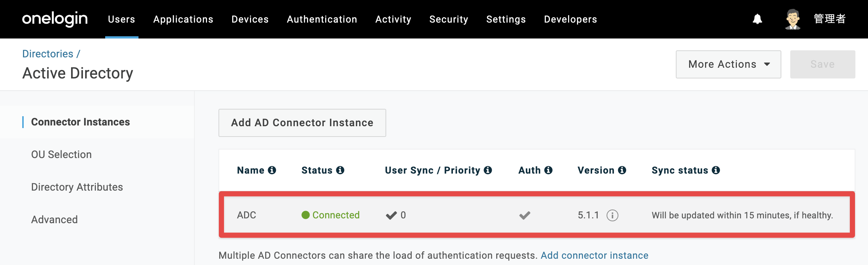Open the Applications menu
Viewport: 868px width, 265px height.
[x=183, y=19]
